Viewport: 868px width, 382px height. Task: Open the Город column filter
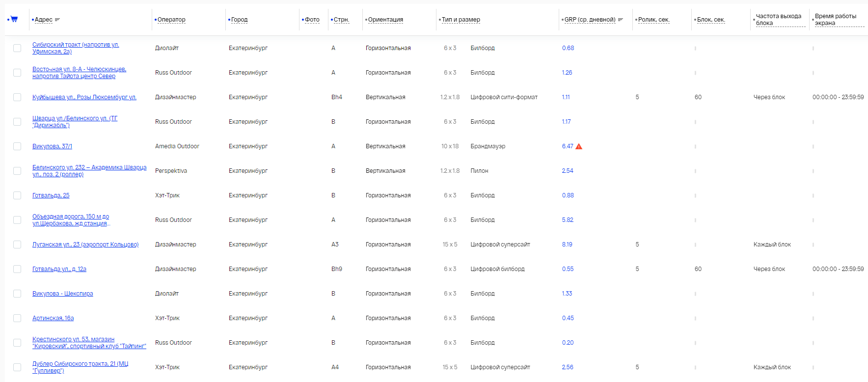coord(239,20)
